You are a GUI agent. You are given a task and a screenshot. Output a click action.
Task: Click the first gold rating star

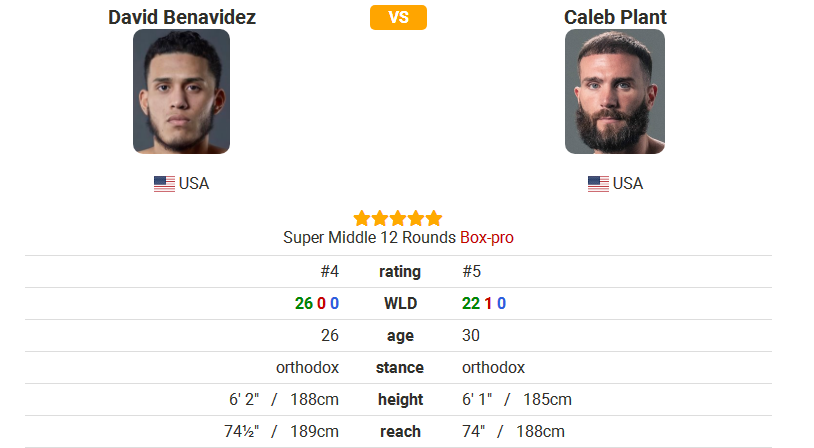[x=361, y=219]
